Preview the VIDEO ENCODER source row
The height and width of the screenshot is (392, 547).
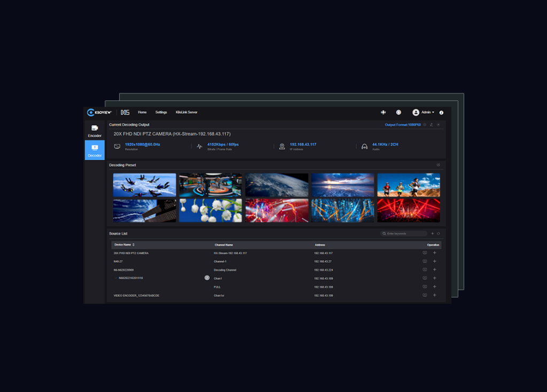point(425,295)
